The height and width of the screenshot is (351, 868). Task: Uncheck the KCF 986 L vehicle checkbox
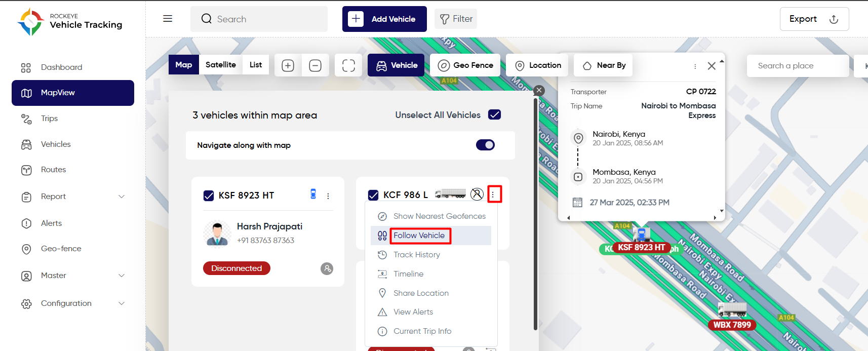(x=373, y=195)
